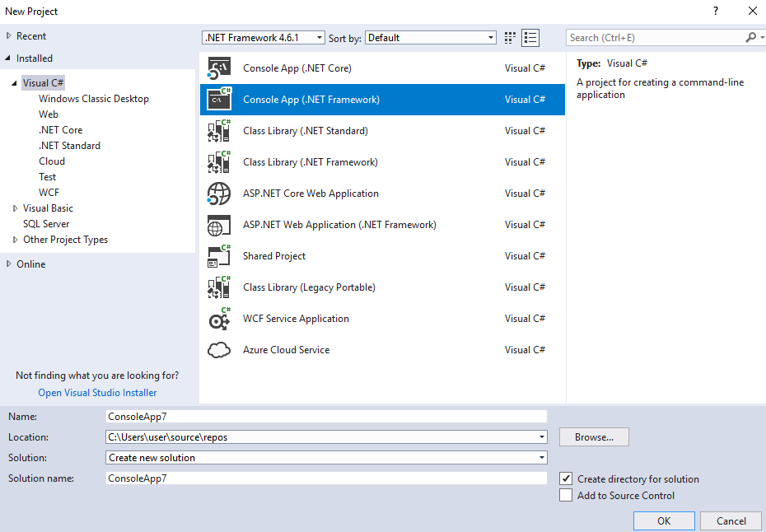Click the ASP.NET Core Web Application globe icon
This screenshot has width=766, height=532.
(218, 193)
